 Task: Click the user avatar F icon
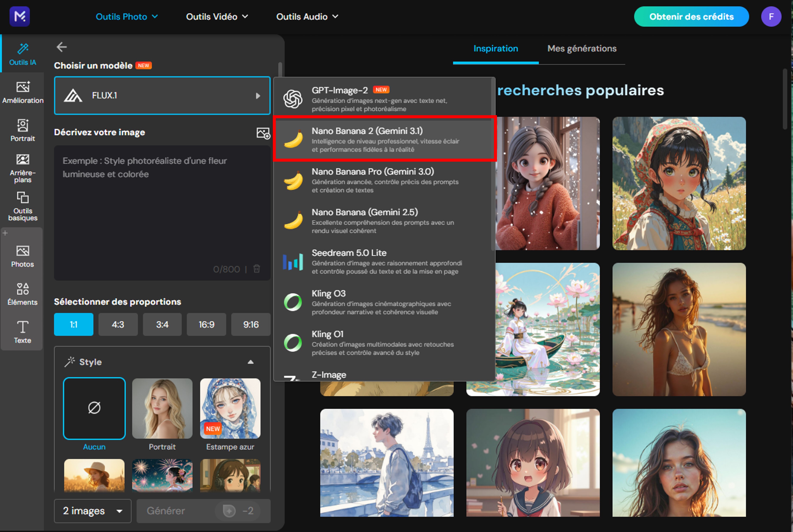point(771,16)
